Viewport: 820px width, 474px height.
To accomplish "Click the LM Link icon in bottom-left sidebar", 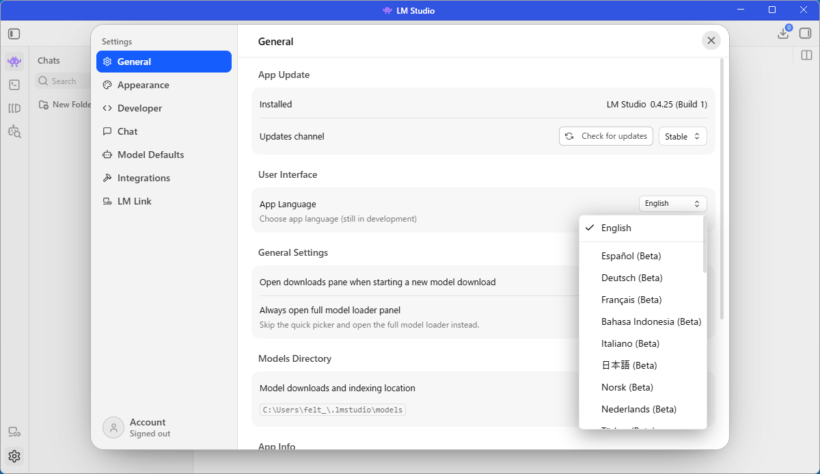I will pos(14,432).
